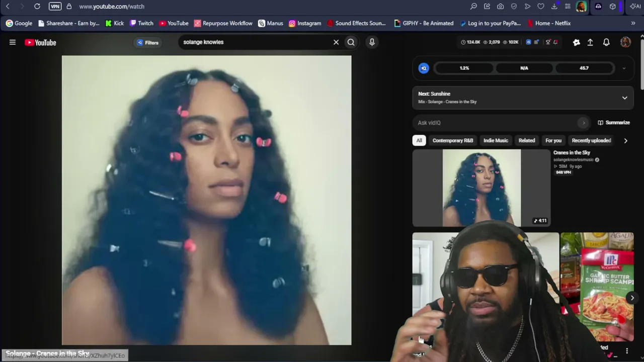Open the vidIQ star sparkle icon

coord(577,43)
